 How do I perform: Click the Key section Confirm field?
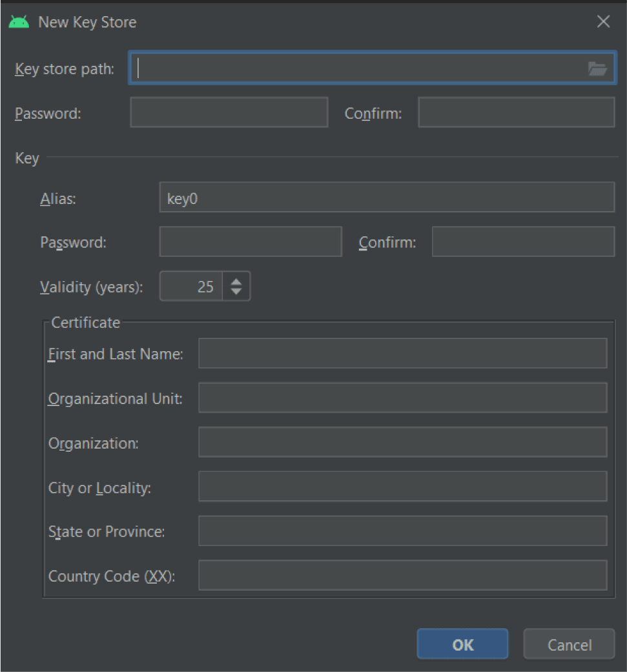click(523, 242)
